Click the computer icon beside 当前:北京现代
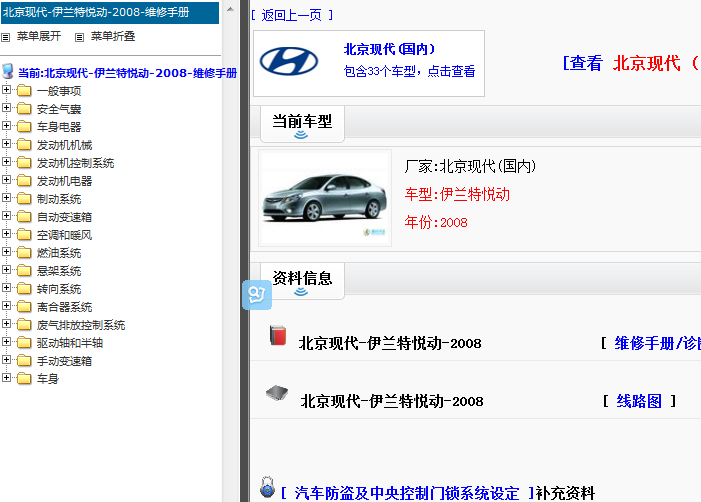 pyautogui.click(x=7, y=71)
